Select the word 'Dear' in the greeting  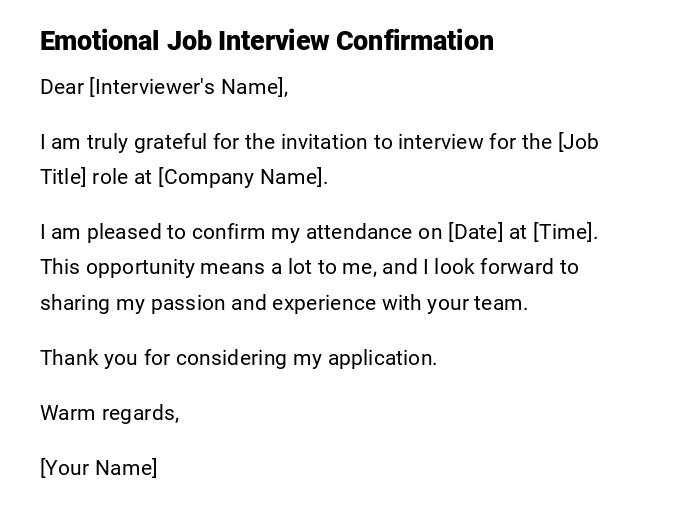pos(62,87)
